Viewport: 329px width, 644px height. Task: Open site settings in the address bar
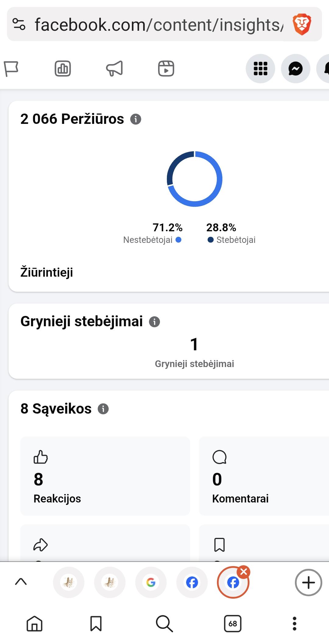[x=19, y=24]
